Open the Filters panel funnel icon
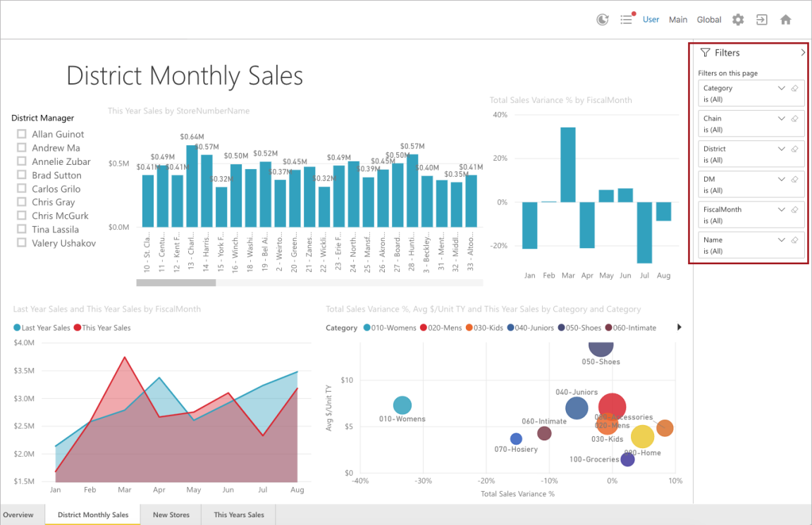812x525 pixels. click(704, 52)
